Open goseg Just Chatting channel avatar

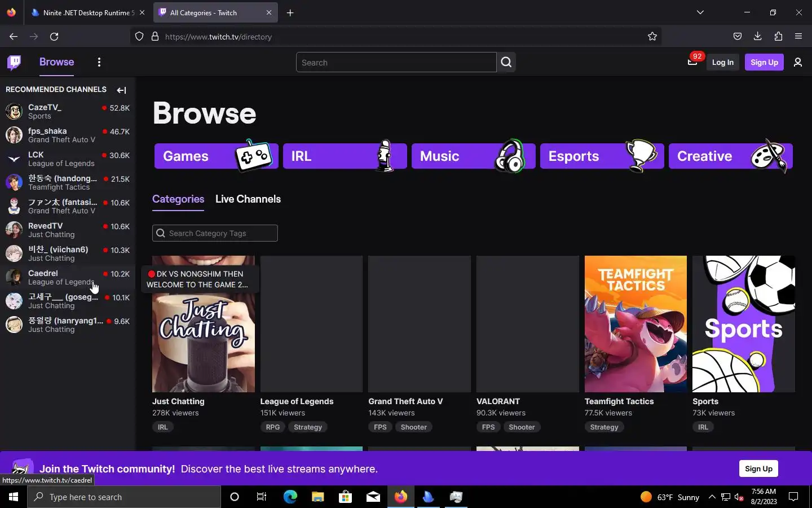[14, 301]
